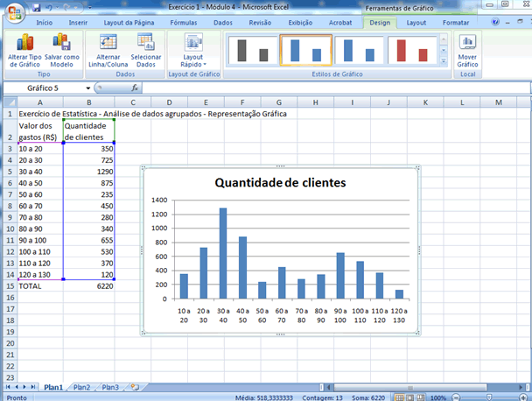Screen dimensions: 532x401
Task: Switch to the Plan2 worksheet
Action: click(81, 386)
